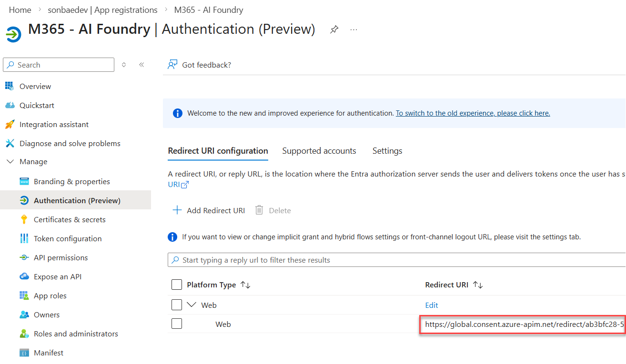Viewport: 626px width, 364px height.
Task: Open the Settings tab
Action: [387, 151]
